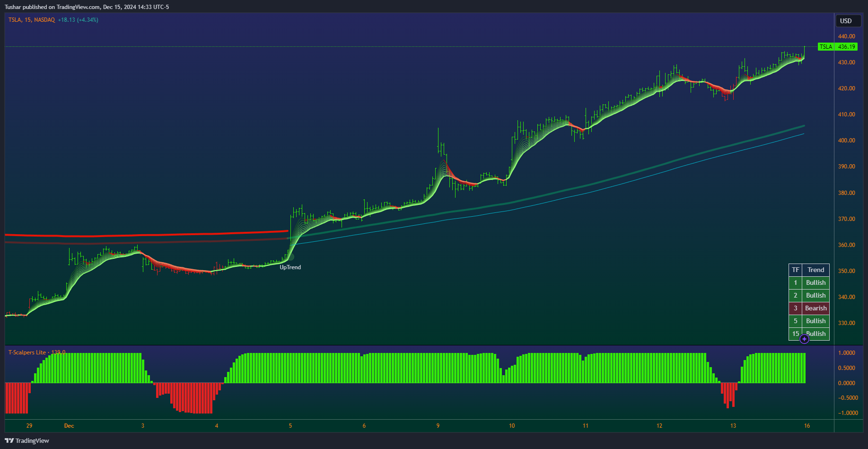Click the 400.00 price axis label
868x449 pixels.
tap(847, 141)
